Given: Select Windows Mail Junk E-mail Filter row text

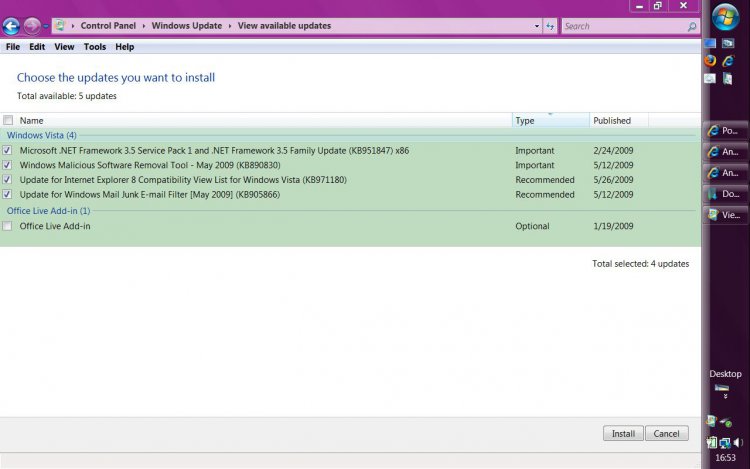Looking at the screenshot, I should [150, 195].
